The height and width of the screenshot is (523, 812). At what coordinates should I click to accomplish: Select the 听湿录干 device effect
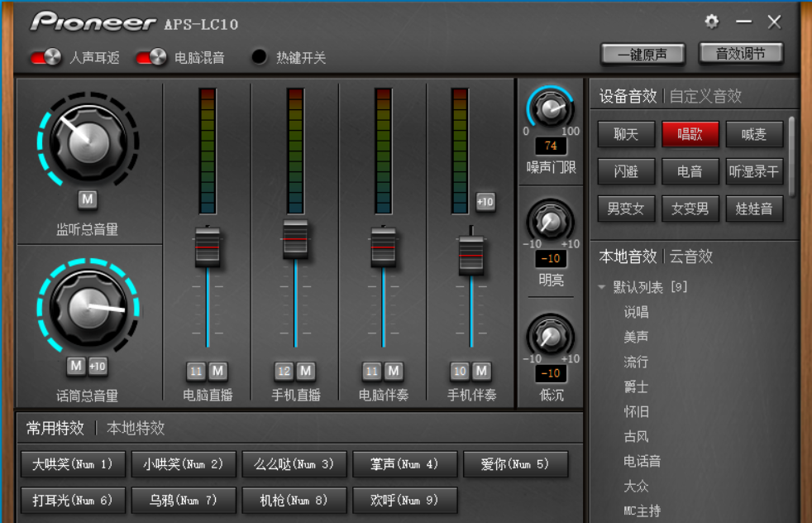pos(754,171)
